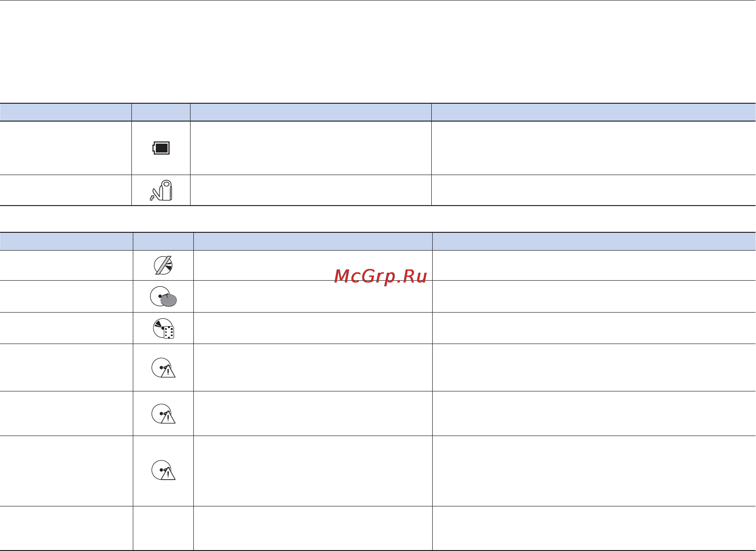Click the blank cell left of the grey oval disc
The image size is (756, 551).
click(66, 297)
